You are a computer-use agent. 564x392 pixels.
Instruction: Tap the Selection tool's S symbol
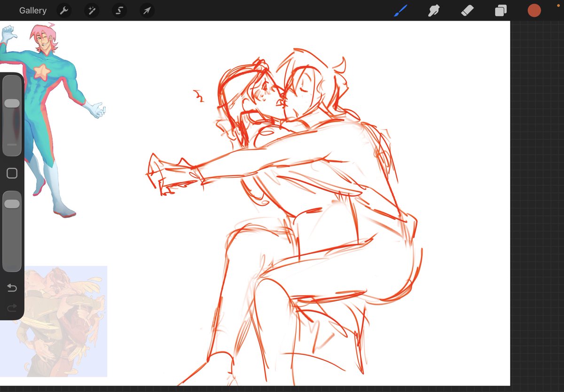click(119, 10)
